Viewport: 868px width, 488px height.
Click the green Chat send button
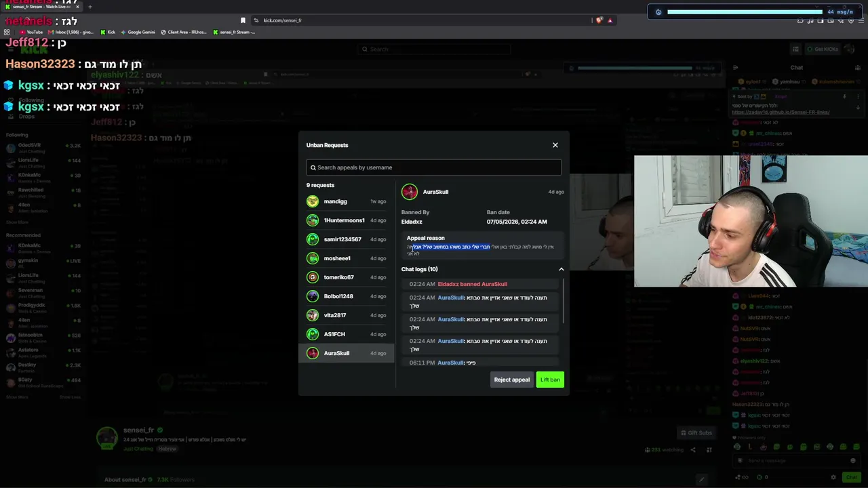point(852,477)
